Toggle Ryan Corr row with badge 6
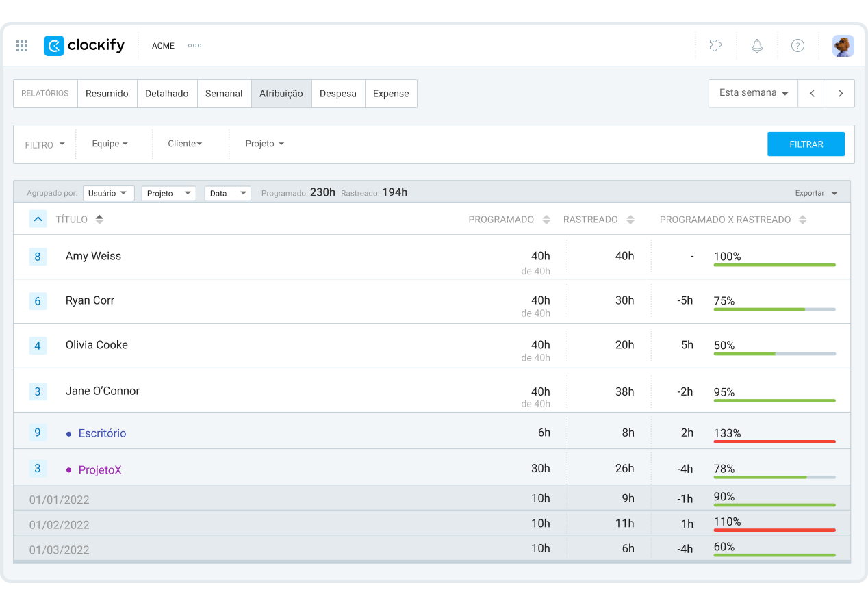The width and height of the screenshot is (868, 605). 38,301
